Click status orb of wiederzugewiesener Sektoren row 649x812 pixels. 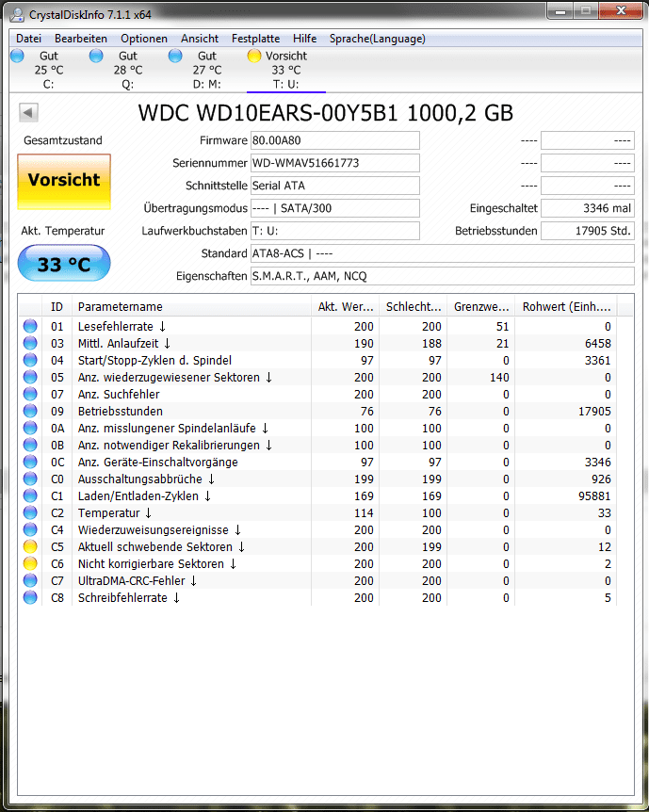[x=30, y=377]
